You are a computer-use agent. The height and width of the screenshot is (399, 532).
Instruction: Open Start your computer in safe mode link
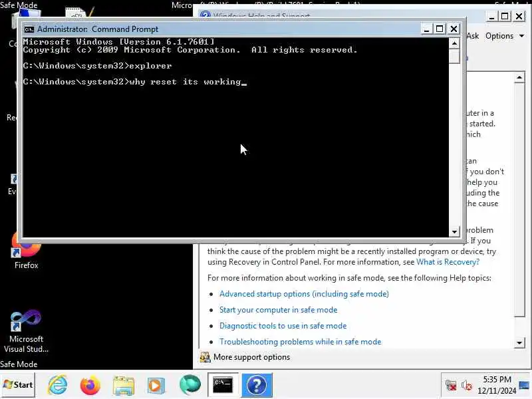pyautogui.click(x=278, y=310)
